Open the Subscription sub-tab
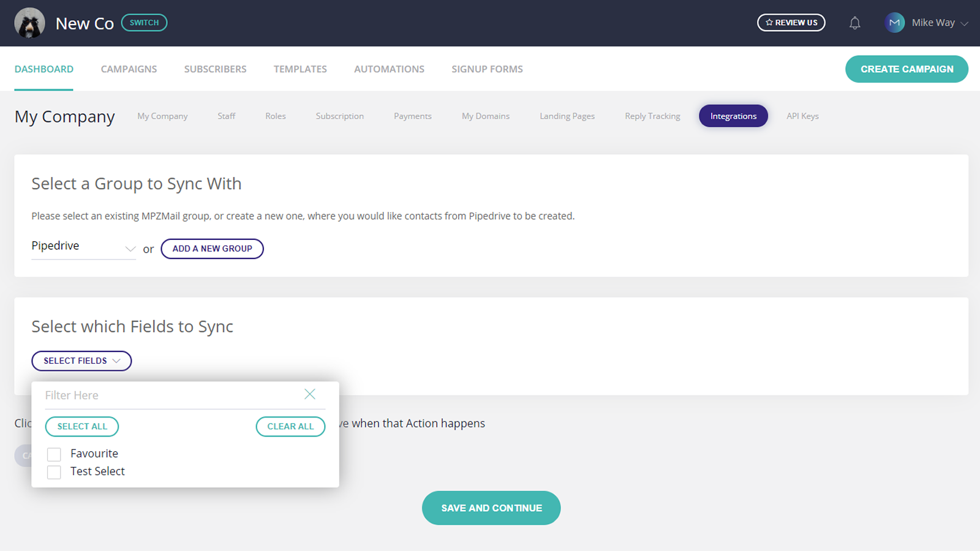 click(340, 116)
